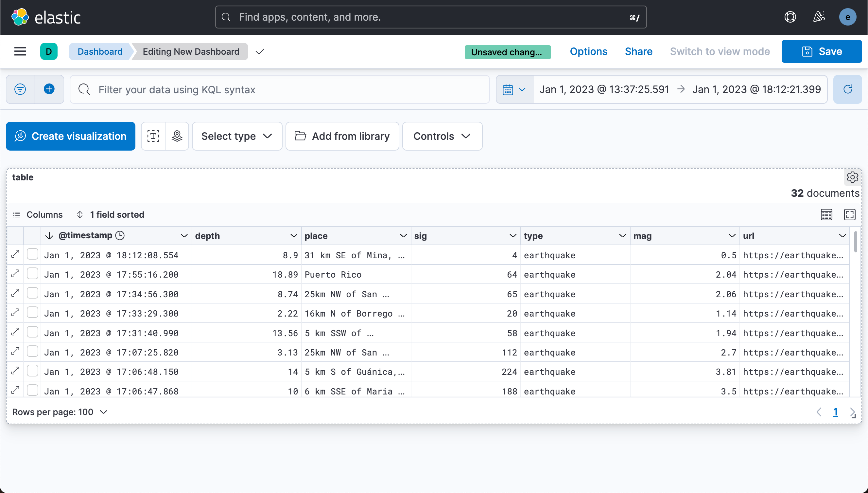This screenshot has height=493, width=868.
Task: Select the 17:31:40.990 row checkbox
Action: coord(32,332)
